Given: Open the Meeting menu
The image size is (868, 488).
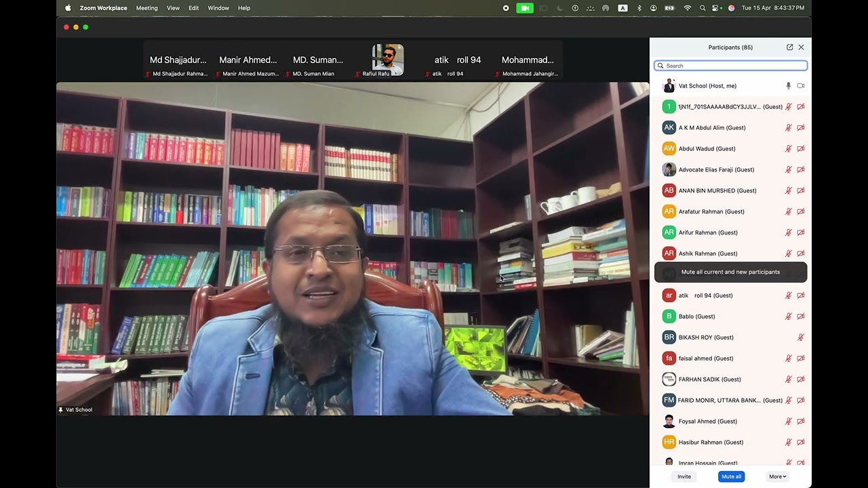Looking at the screenshot, I should coord(146,8).
